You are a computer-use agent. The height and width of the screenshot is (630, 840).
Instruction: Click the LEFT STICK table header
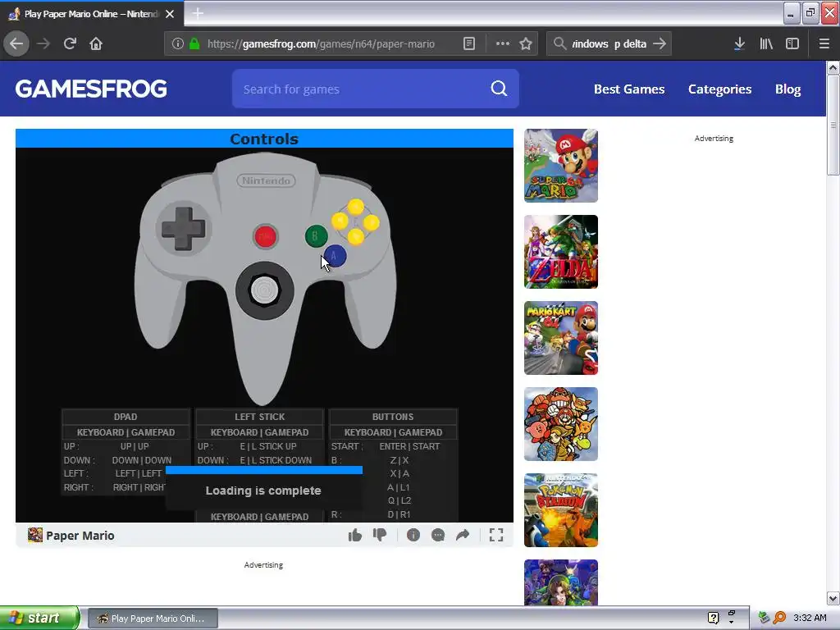(x=259, y=417)
